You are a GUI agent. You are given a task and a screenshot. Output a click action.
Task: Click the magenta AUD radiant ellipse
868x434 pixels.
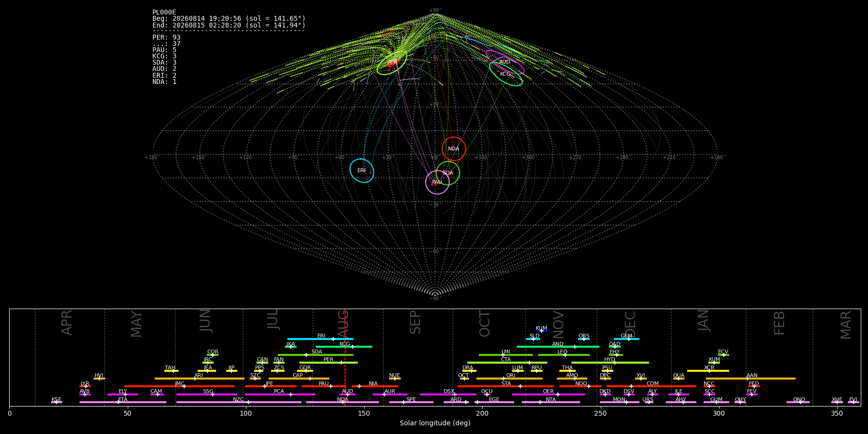[x=505, y=62]
